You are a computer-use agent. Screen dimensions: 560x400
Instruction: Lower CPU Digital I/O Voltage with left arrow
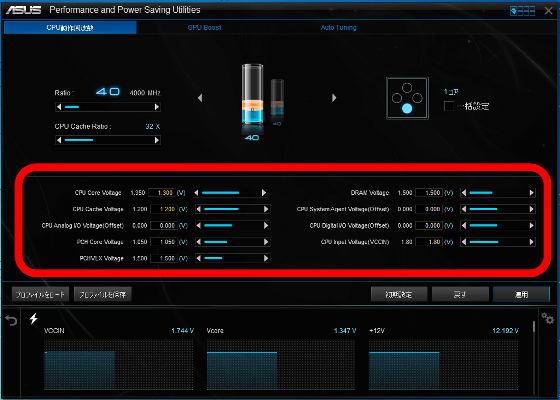(x=464, y=225)
